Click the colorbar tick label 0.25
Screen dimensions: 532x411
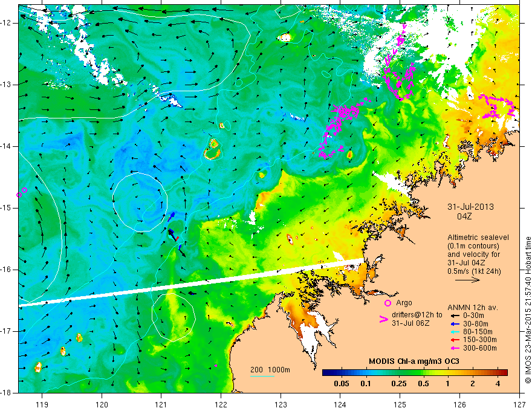tap(398, 384)
